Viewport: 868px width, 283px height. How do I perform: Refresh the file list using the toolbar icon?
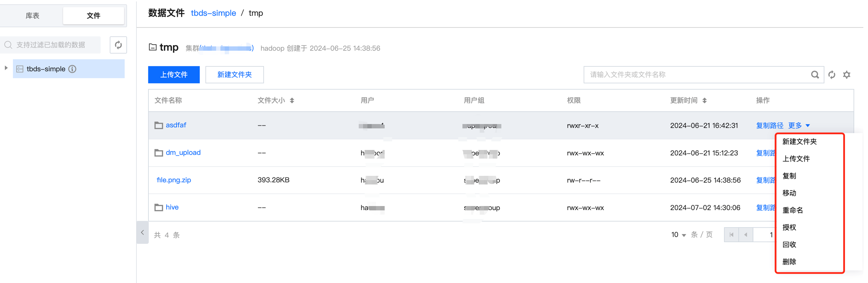coord(832,74)
